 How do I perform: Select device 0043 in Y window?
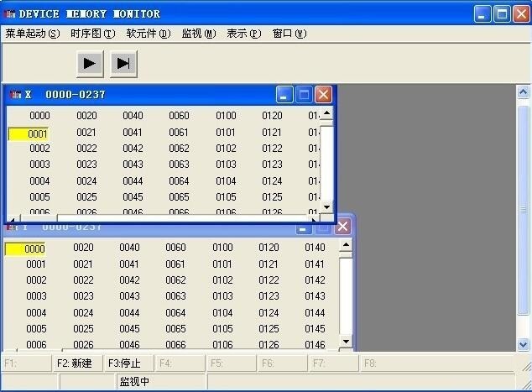pos(129,296)
